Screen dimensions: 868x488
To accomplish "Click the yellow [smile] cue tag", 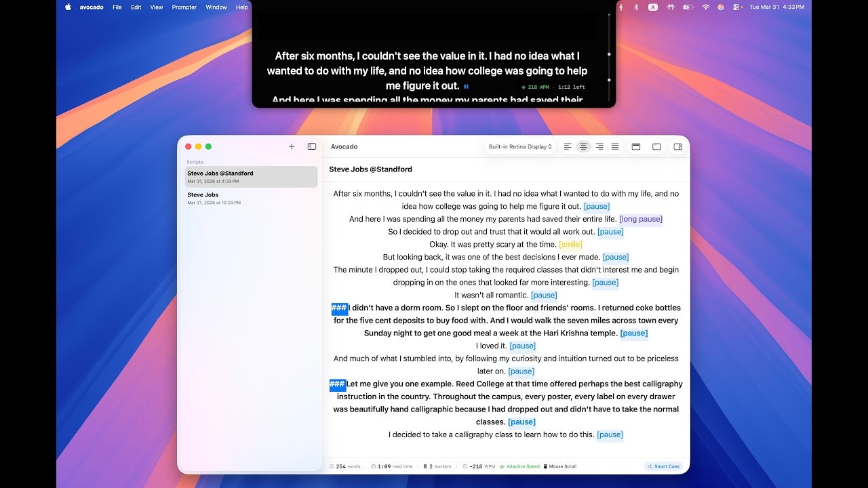I will 570,244.
